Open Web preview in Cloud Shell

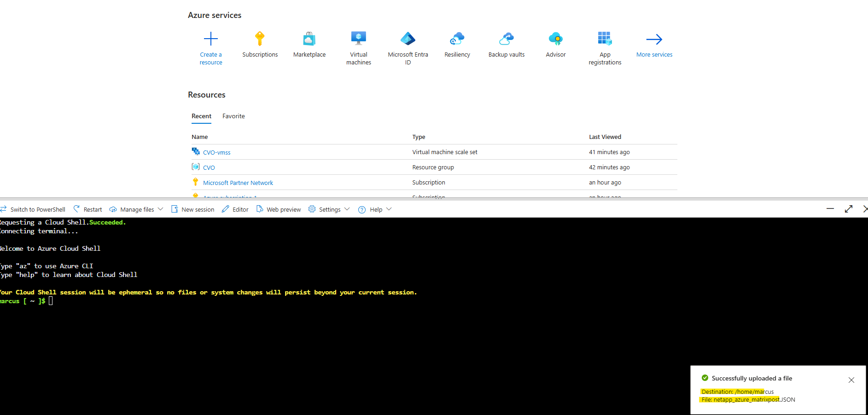(x=279, y=209)
